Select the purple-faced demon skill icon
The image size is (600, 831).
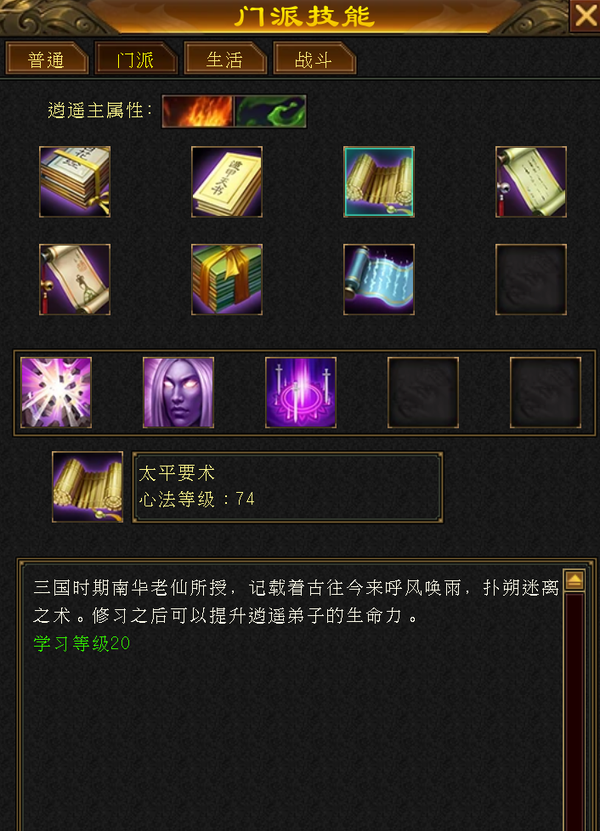[179, 392]
